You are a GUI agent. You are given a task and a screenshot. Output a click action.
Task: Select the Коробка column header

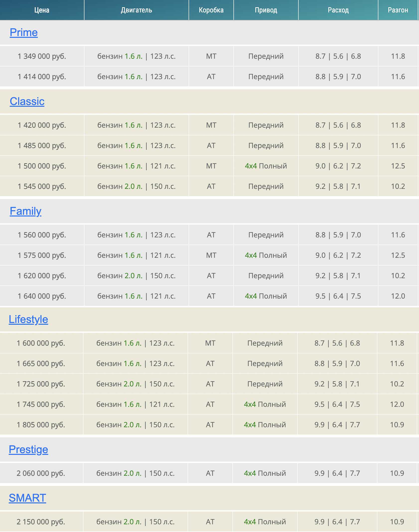211,10
